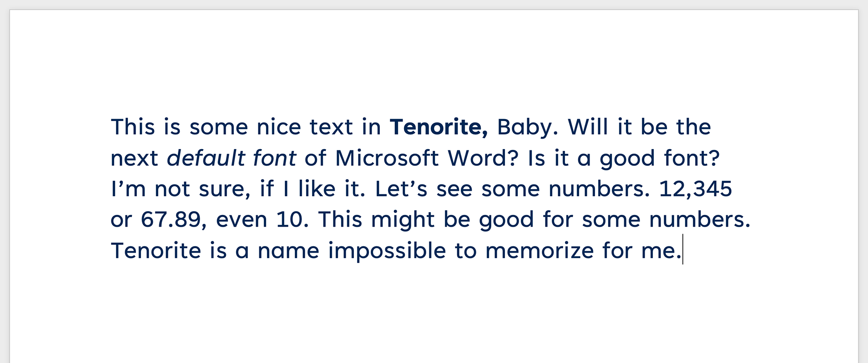Click the word "even" before 10

click(x=242, y=220)
